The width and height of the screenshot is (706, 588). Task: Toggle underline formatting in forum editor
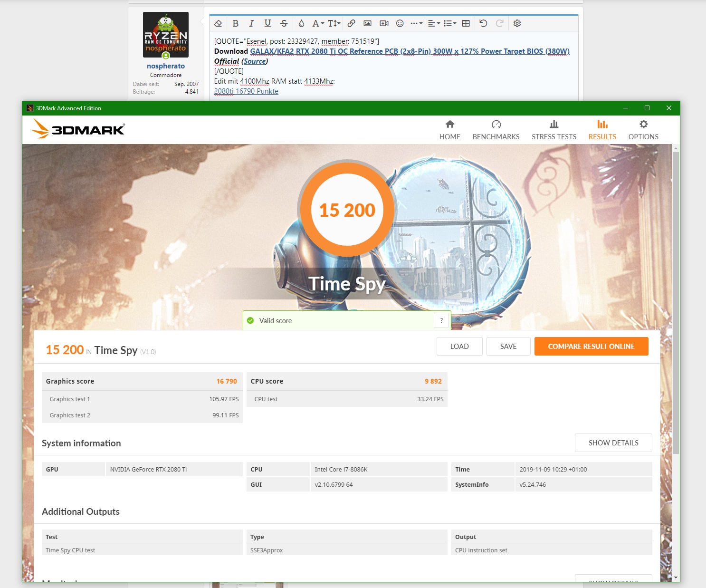[267, 23]
